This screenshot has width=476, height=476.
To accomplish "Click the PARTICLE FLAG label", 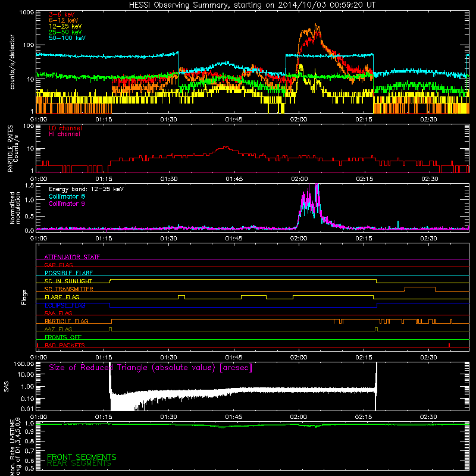I will [67, 321].
